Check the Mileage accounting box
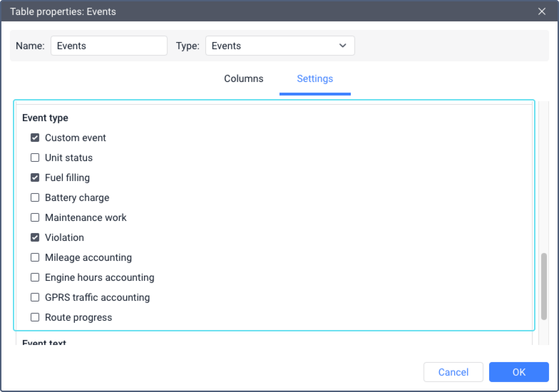Screen dimensions: 559x392 (x=35, y=257)
